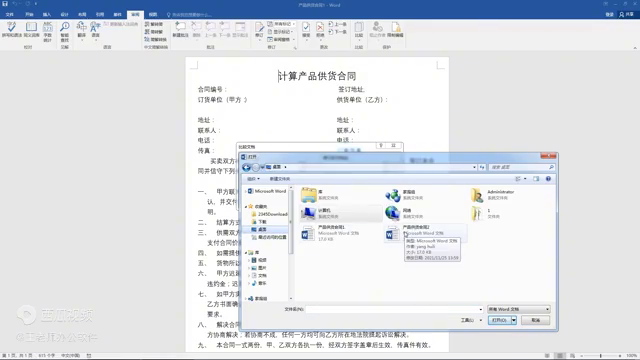Expand the 视频 node in the tree
The image size is (640, 360).
[249, 260]
